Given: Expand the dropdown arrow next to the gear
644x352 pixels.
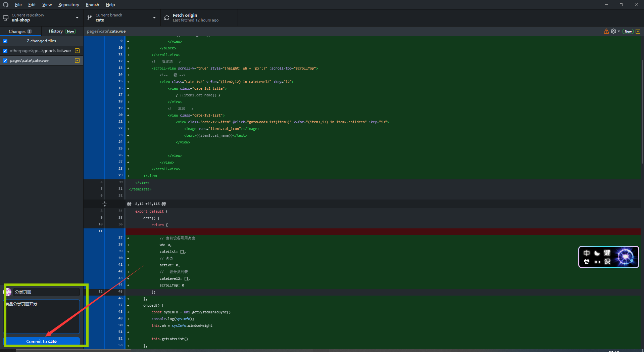Looking at the screenshot, I should pyautogui.click(x=618, y=31).
